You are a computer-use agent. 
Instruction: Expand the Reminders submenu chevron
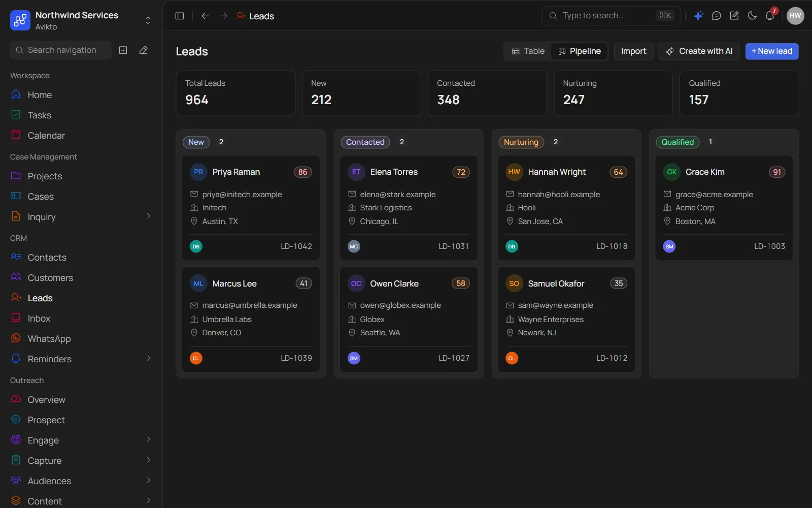point(148,359)
